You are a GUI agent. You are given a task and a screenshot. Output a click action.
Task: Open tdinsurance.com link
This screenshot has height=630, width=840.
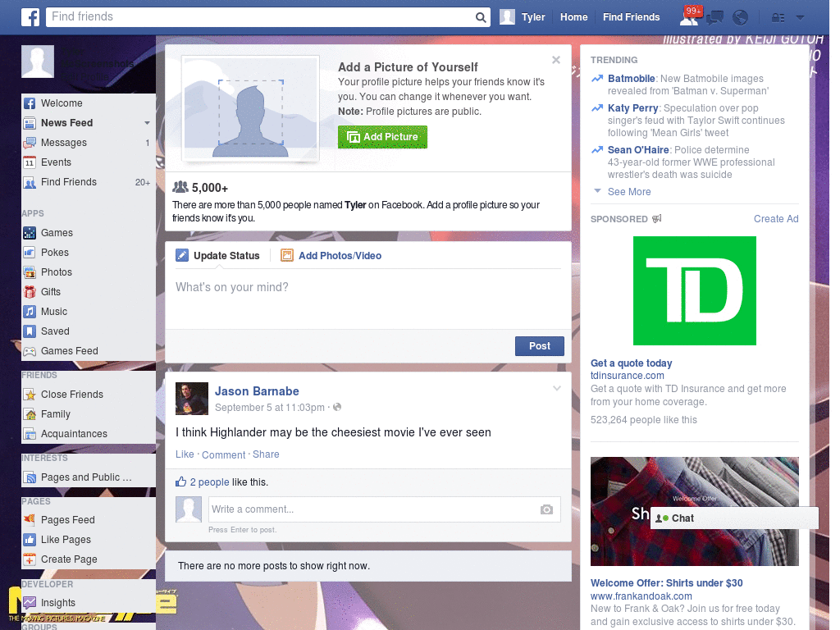(x=627, y=376)
